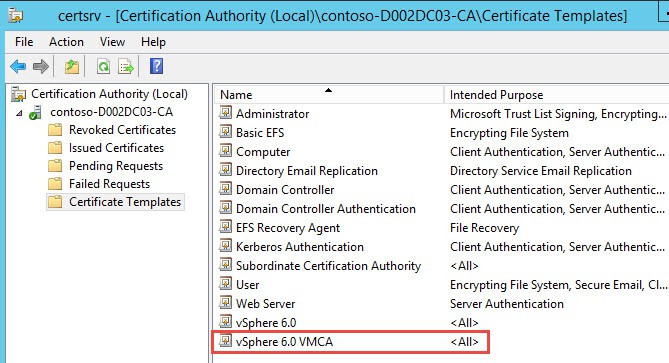Image resolution: width=669 pixels, height=363 pixels.
Task: Select the Domain Controller Authentication template name
Action: point(326,209)
